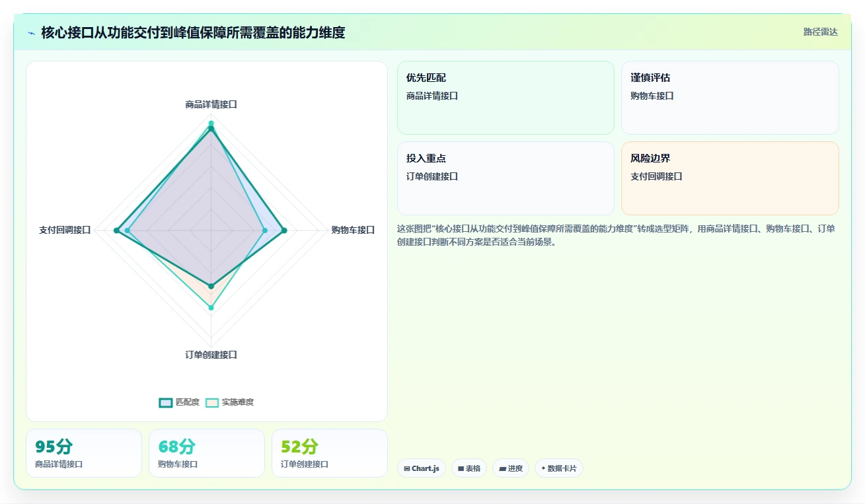The image size is (865, 504).
Task: Click the 表格 tag chip
Action: (x=469, y=468)
